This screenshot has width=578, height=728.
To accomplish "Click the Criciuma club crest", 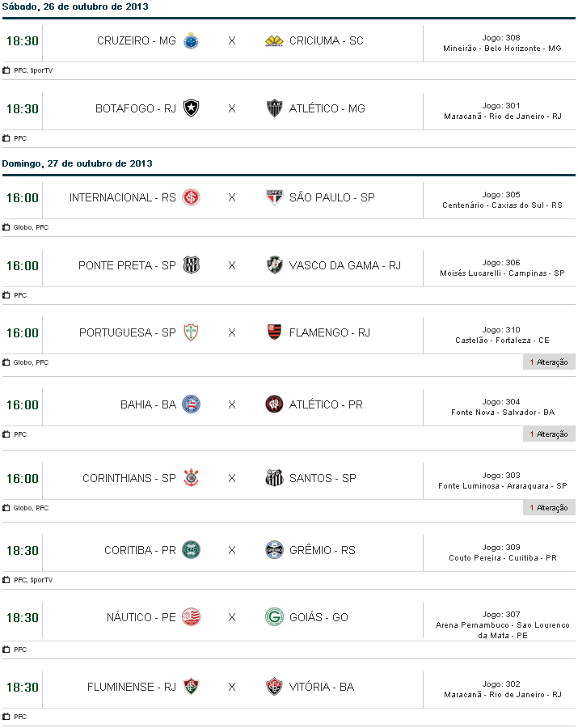I will pos(274,40).
